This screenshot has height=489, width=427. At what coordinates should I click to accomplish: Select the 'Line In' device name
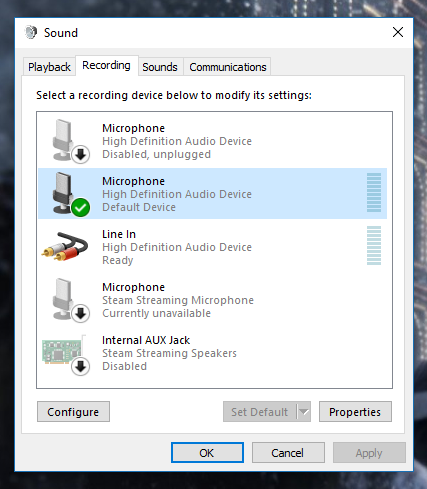point(119,234)
